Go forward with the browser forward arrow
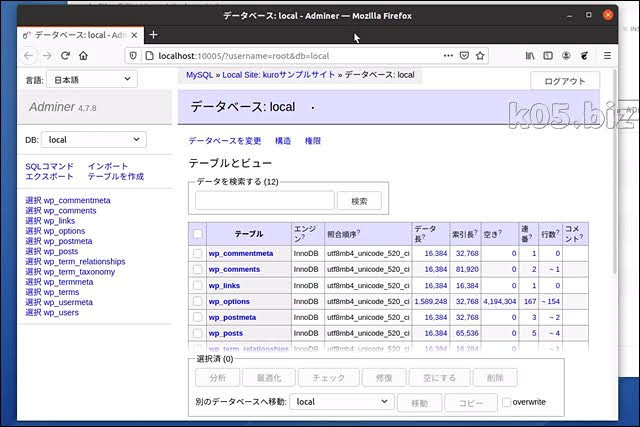This screenshot has height=427, width=640. pyautogui.click(x=47, y=56)
